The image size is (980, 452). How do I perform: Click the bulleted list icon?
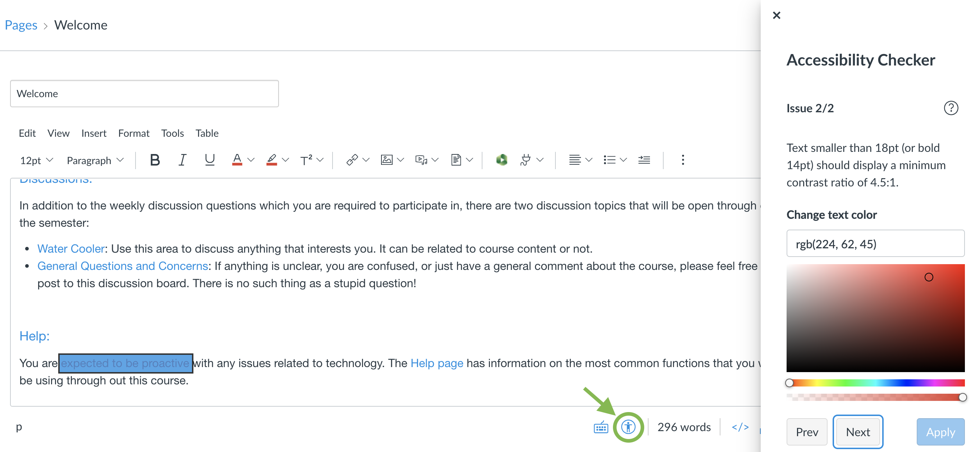(x=609, y=160)
